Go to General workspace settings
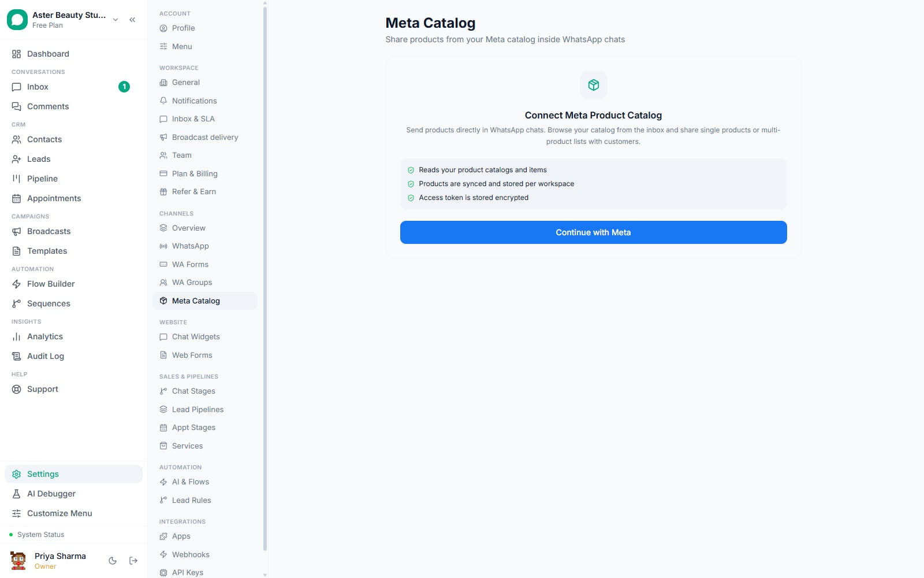This screenshot has height=578, width=924. 204,83
